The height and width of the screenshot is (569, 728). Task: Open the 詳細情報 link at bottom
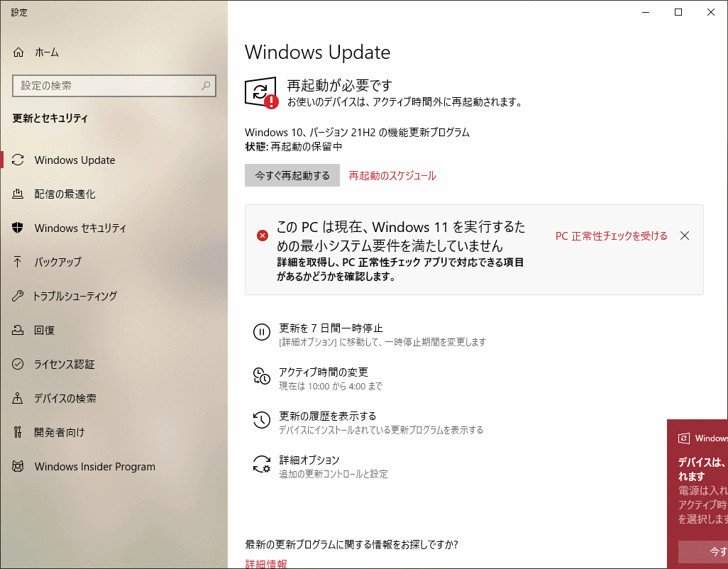click(x=266, y=564)
